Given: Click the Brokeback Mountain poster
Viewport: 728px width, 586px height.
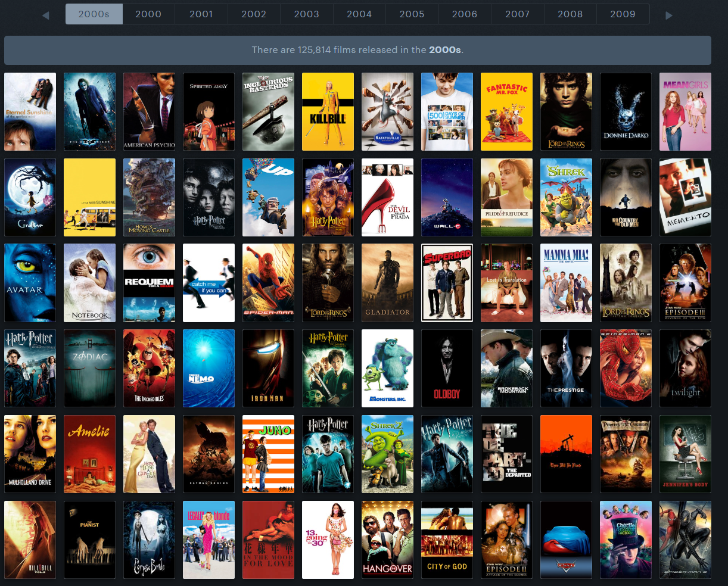Looking at the screenshot, I should point(506,369).
